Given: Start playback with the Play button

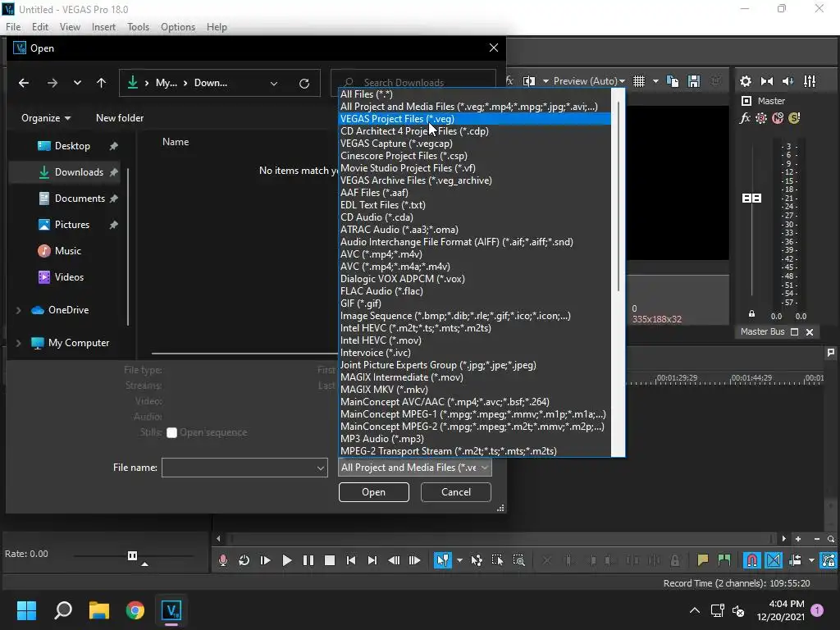Looking at the screenshot, I should coord(286,560).
